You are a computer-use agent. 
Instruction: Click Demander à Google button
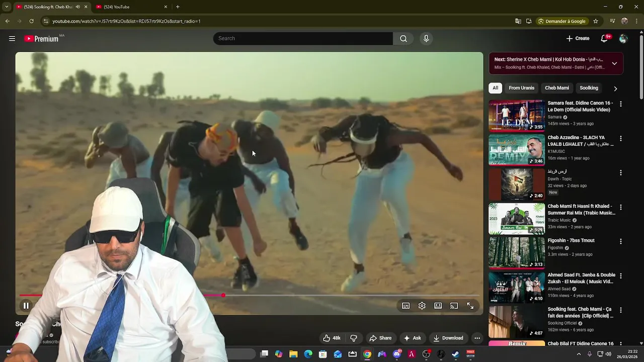pyautogui.click(x=561, y=21)
